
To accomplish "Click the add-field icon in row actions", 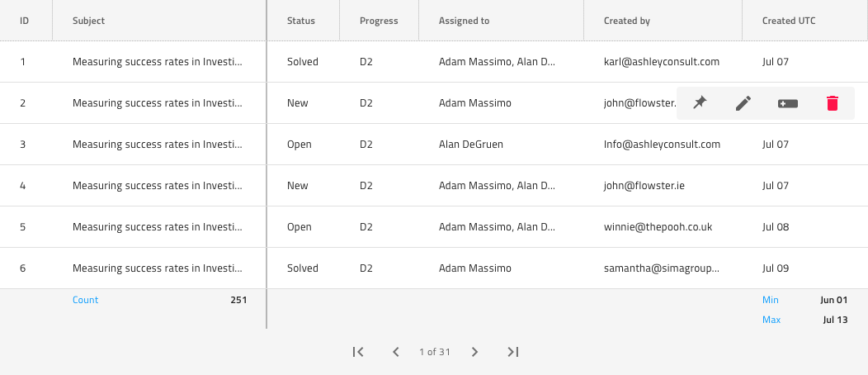I will tap(788, 103).
